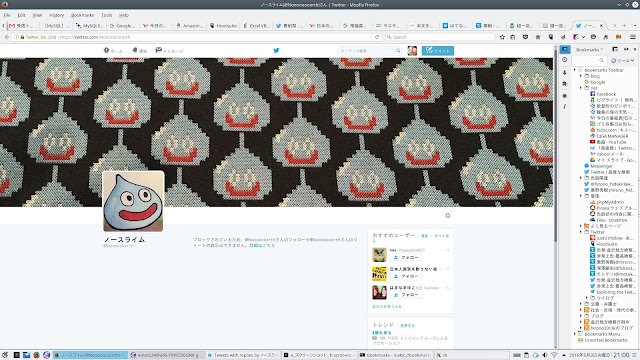Image resolution: width=640 pixels, height=360 pixels.
Task: Select Unsorted Bookmarks in sidebar
Action: (602, 340)
